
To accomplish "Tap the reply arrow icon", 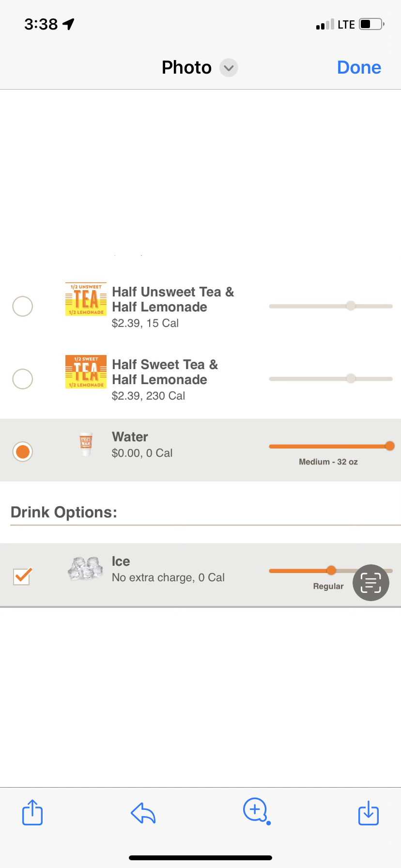I will coord(143,813).
